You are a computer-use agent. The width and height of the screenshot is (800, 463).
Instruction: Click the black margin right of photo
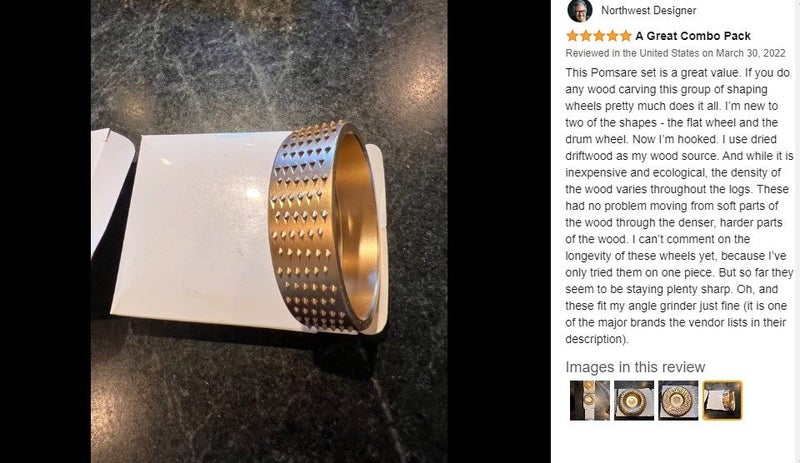[x=499, y=231]
